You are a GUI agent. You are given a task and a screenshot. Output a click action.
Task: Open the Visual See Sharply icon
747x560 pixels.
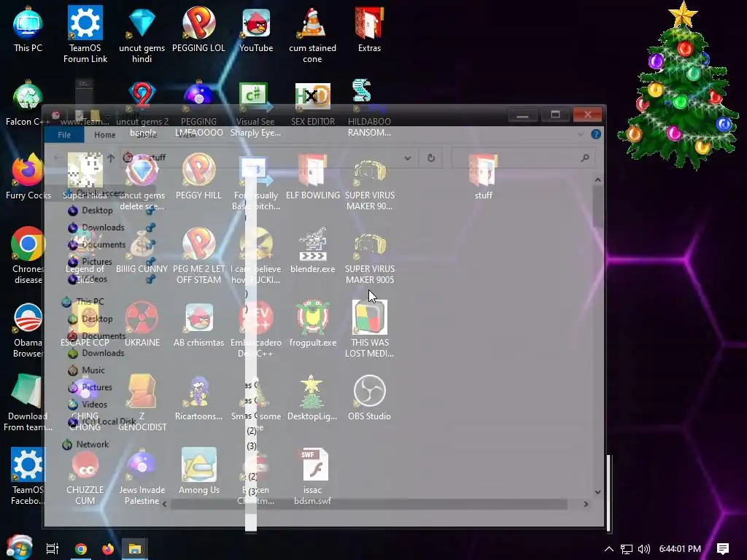click(x=256, y=97)
